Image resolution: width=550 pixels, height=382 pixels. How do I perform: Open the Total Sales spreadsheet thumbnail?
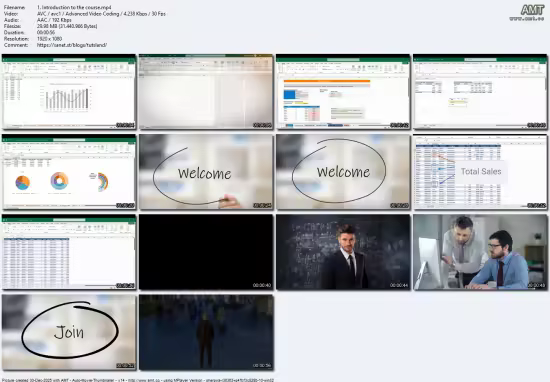480,172
